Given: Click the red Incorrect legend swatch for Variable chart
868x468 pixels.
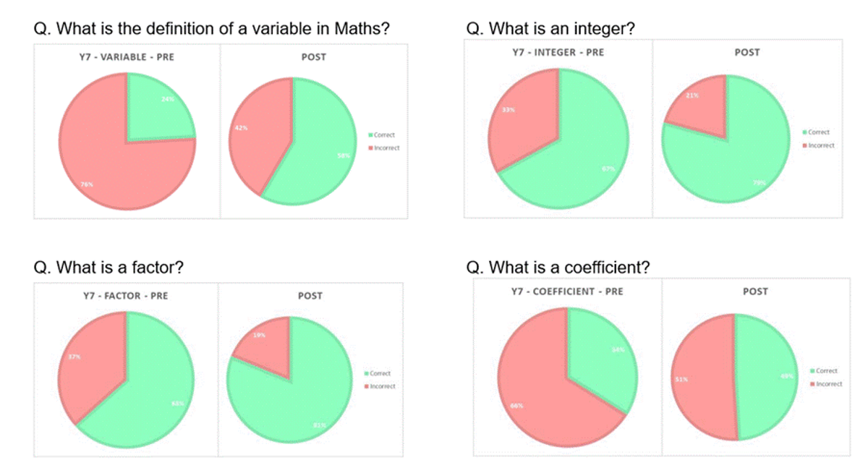Looking at the screenshot, I should [370, 148].
